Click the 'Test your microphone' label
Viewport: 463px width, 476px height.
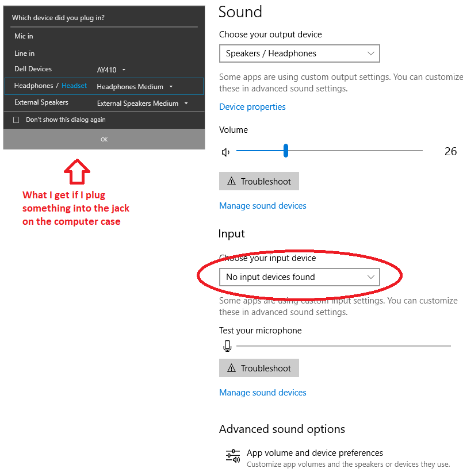261,331
